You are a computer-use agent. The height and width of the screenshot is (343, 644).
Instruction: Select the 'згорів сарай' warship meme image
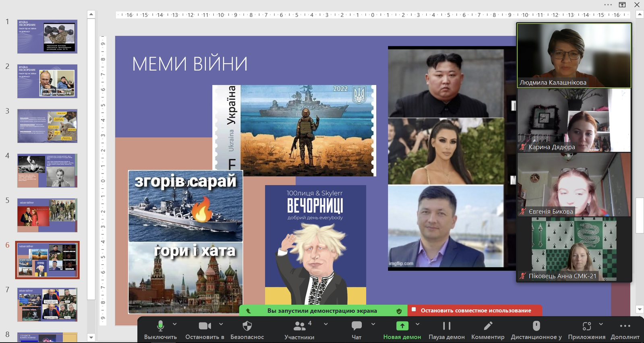pos(186,206)
